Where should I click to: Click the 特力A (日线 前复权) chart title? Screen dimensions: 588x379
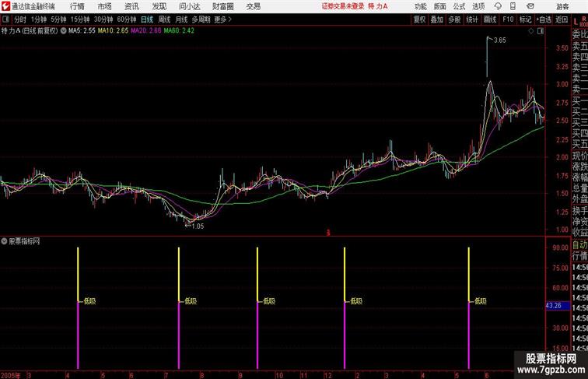point(30,31)
